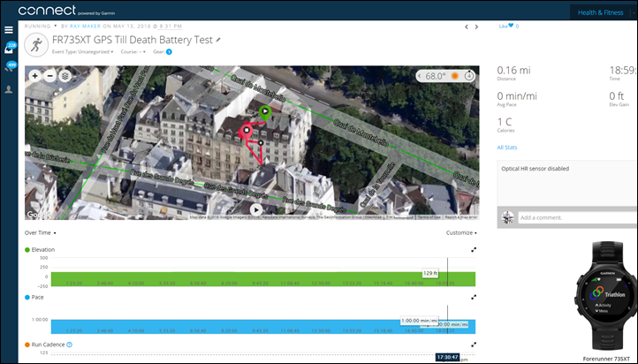Play the route animation on map
Viewport: 638px width, 364px height.
click(x=256, y=210)
